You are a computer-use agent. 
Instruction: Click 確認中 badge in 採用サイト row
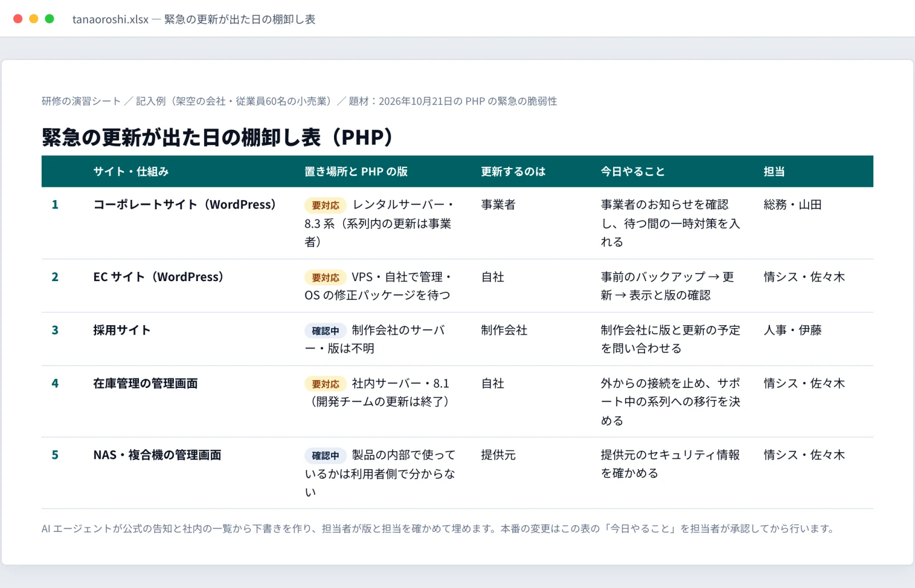pos(325,331)
